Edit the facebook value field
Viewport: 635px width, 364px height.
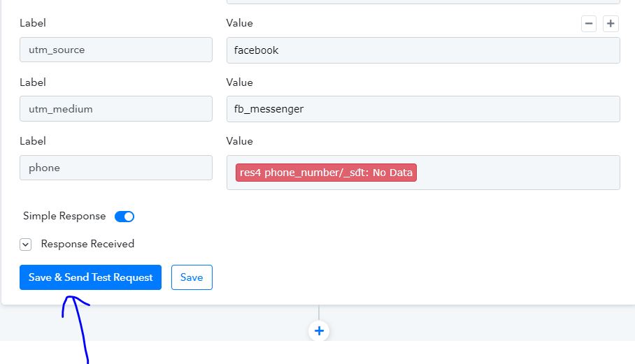coord(423,50)
